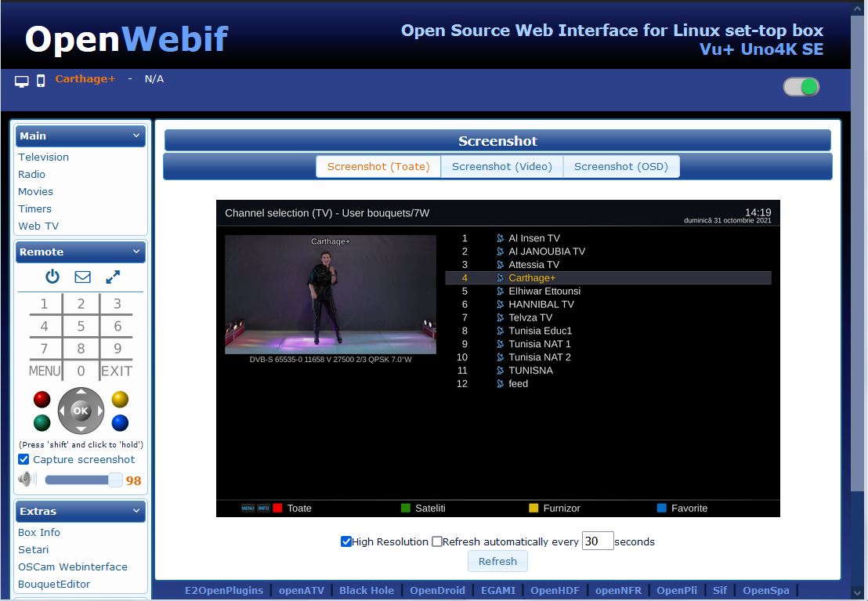Collapse the Main panel chevron
The height and width of the screenshot is (601, 868).
(136, 136)
